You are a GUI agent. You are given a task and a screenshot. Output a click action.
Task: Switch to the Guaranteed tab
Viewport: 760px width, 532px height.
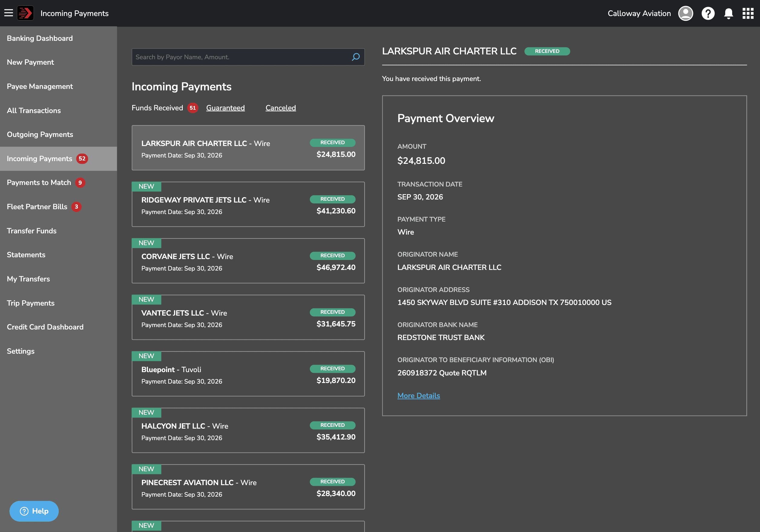point(225,108)
